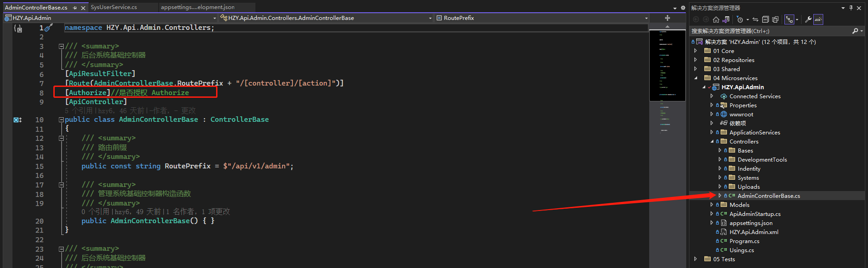Switch to the SysUserService.cs tab
The image size is (868, 268).
click(x=114, y=7)
